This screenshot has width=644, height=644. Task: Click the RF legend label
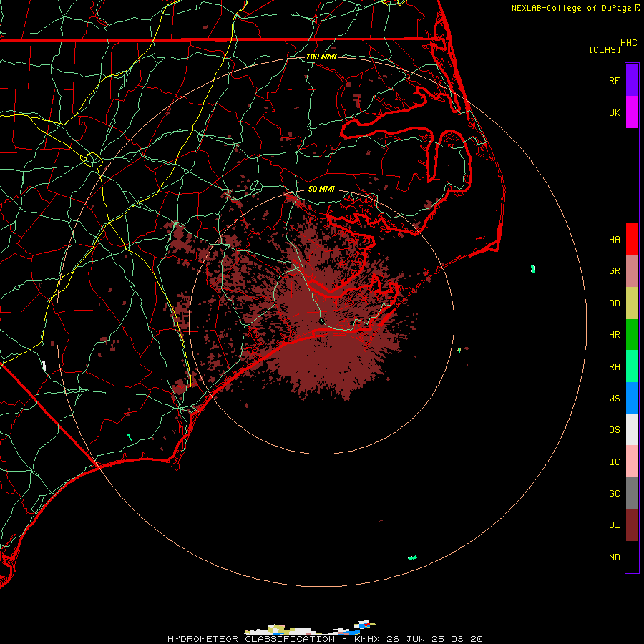(614, 80)
